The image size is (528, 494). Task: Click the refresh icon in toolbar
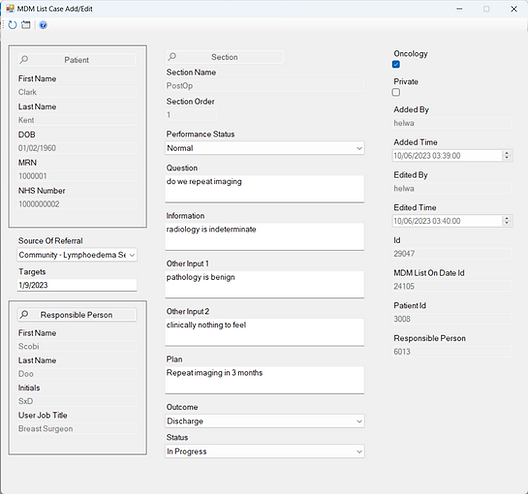tap(12, 25)
